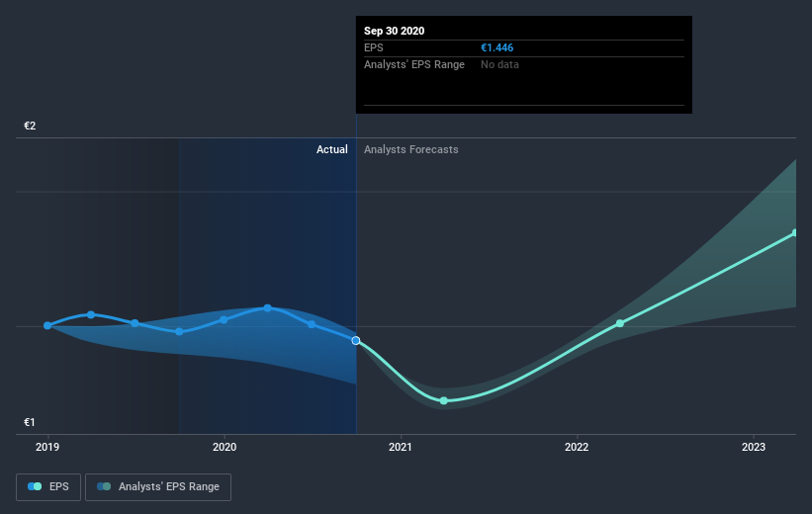
Task: Select the highlighted Sep 30 2020 data point
Action: coord(356,341)
